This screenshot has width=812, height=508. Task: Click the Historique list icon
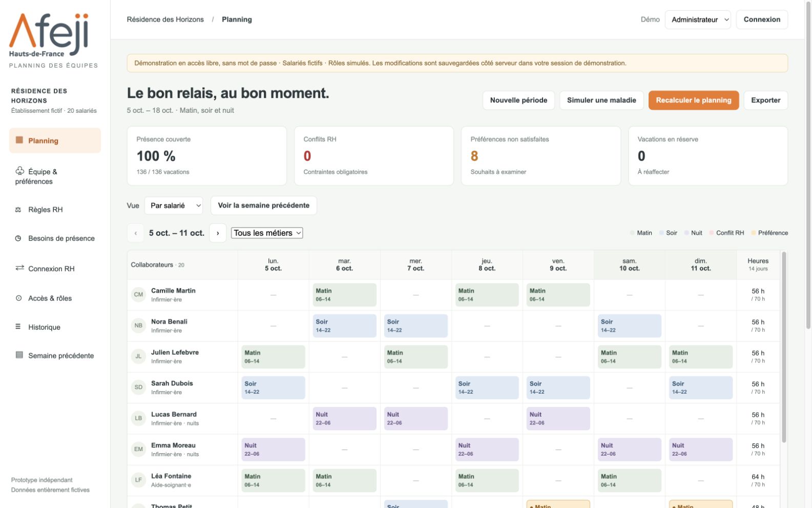tap(18, 327)
